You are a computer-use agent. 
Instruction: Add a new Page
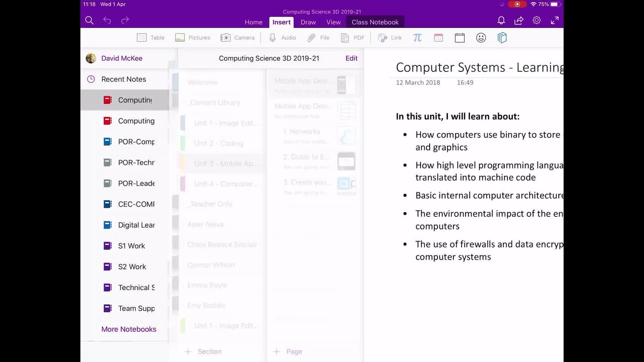pyautogui.click(x=288, y=351)
